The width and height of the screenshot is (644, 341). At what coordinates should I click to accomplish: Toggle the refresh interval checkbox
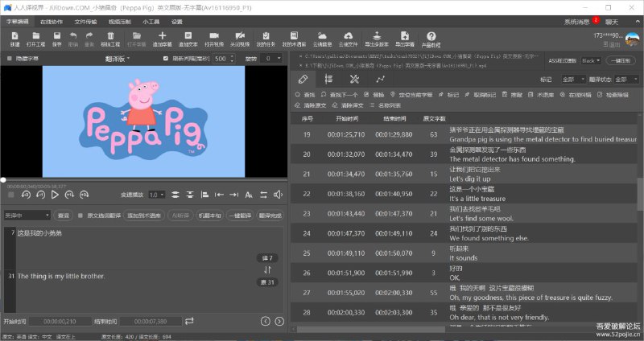pos(166,59)
